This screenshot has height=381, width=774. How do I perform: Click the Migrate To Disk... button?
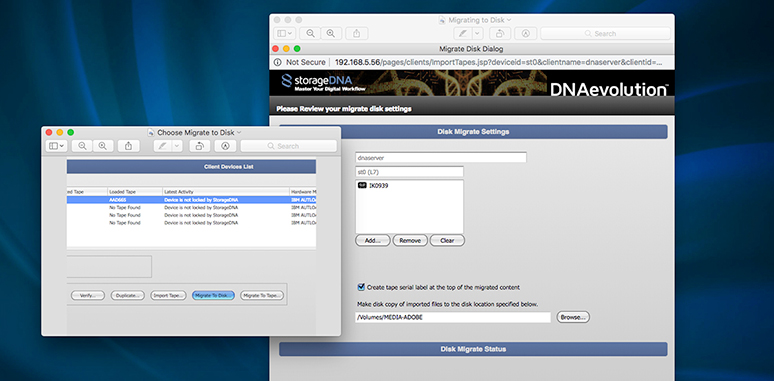tap(213, 296)
